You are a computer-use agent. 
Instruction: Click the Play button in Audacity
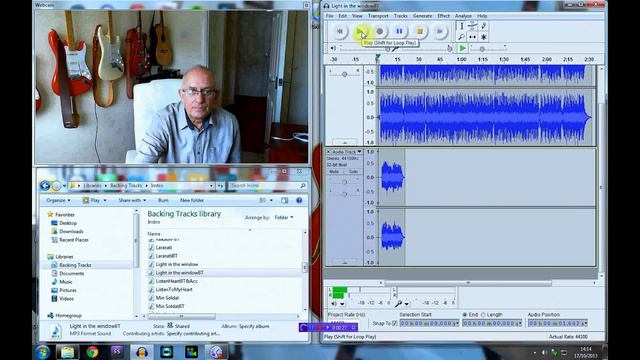(x=360, y=31)
